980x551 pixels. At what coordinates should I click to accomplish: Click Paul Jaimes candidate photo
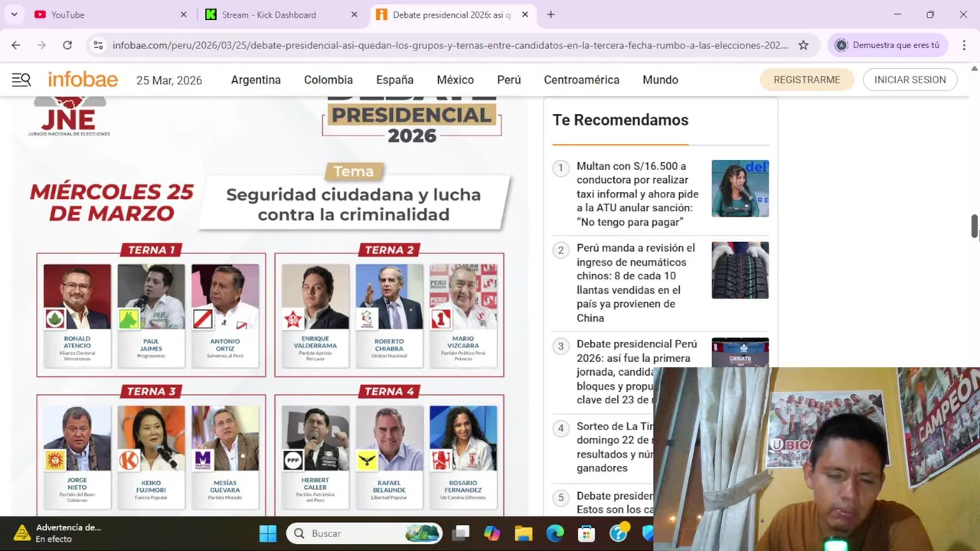click(151, 297)
